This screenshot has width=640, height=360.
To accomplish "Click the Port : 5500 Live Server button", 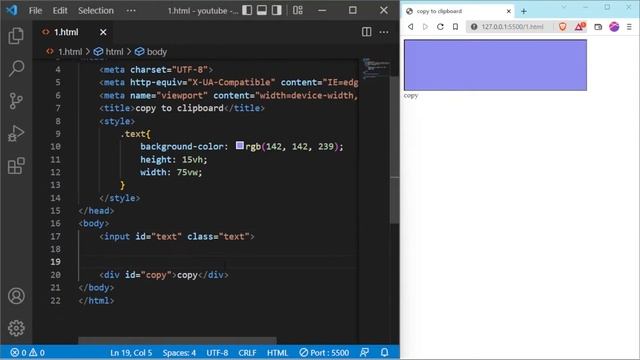I will tap(324, 352).
